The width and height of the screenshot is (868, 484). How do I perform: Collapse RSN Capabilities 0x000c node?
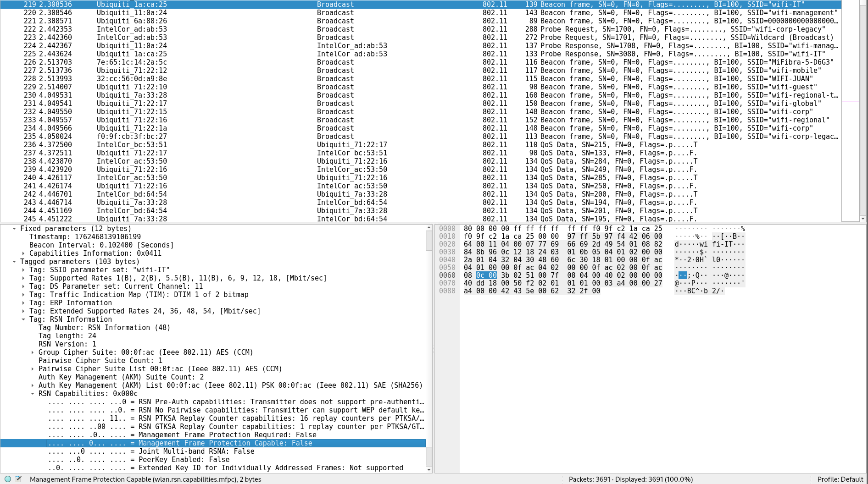point(33,394)
